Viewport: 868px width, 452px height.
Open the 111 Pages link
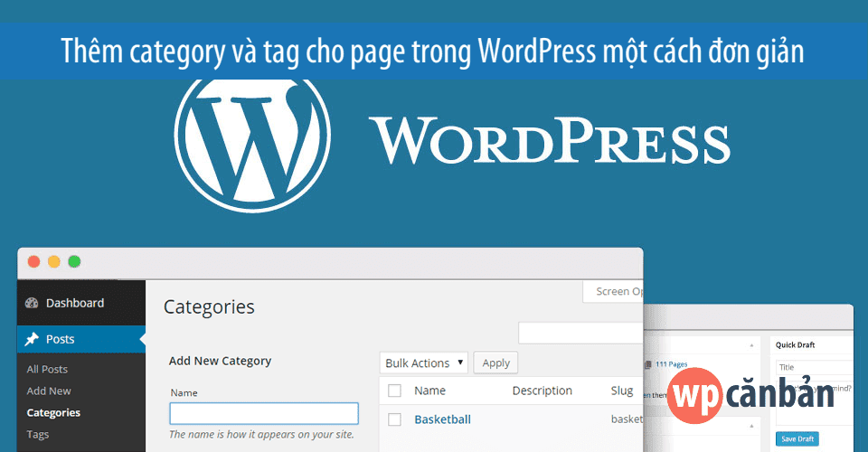point(672,364)
